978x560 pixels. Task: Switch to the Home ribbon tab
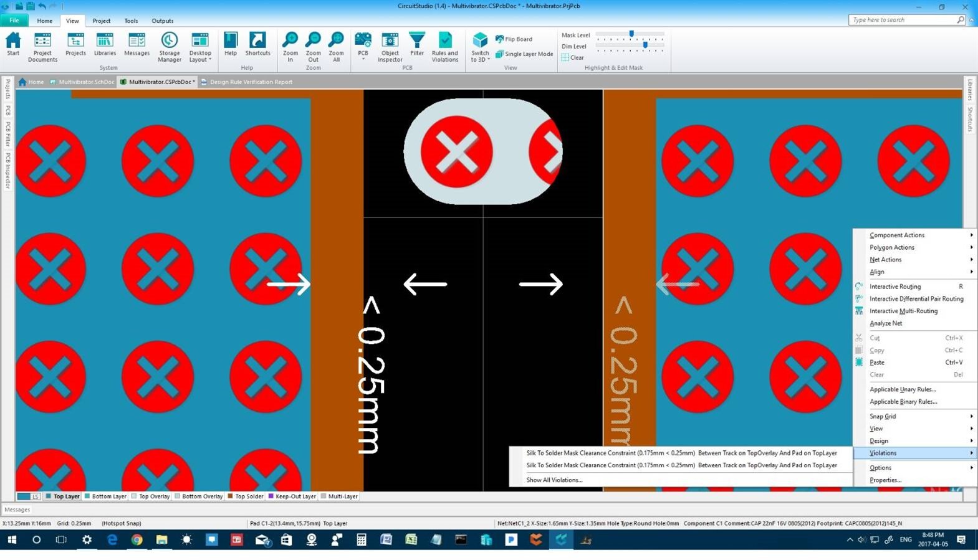click(44, 21)
